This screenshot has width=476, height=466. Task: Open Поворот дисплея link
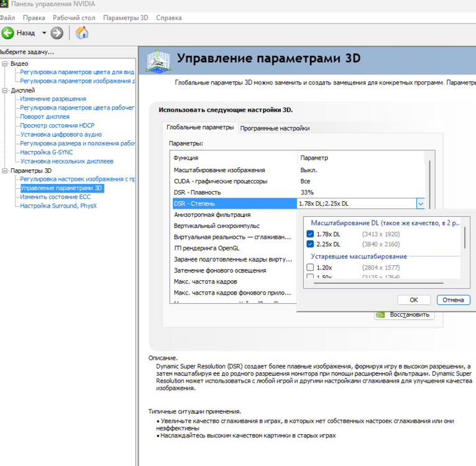(45, 117)
